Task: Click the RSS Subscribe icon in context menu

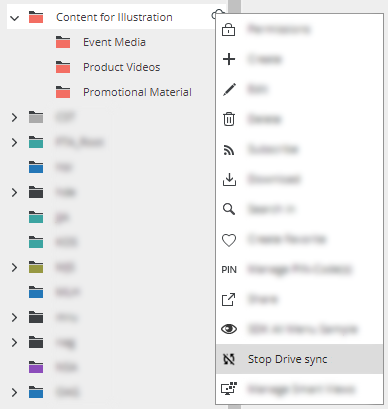Action: 229,150
